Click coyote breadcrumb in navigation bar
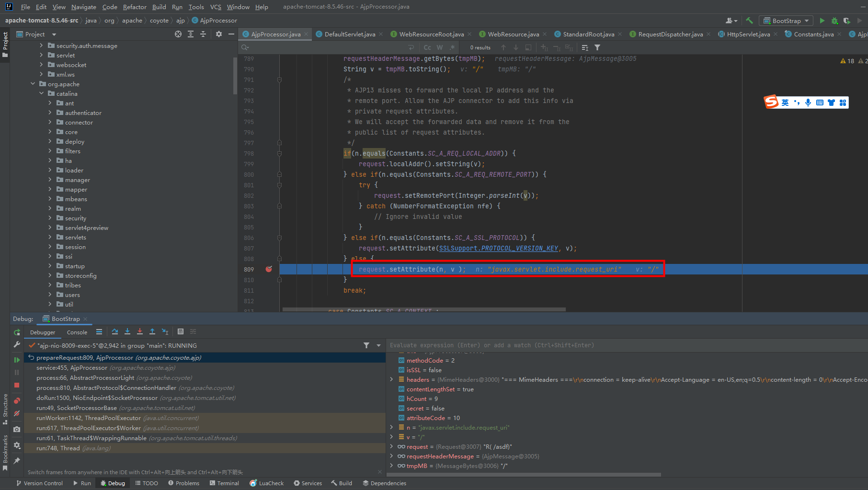The height and width of the screenshot is (490, 868). [x=159, y=21]
